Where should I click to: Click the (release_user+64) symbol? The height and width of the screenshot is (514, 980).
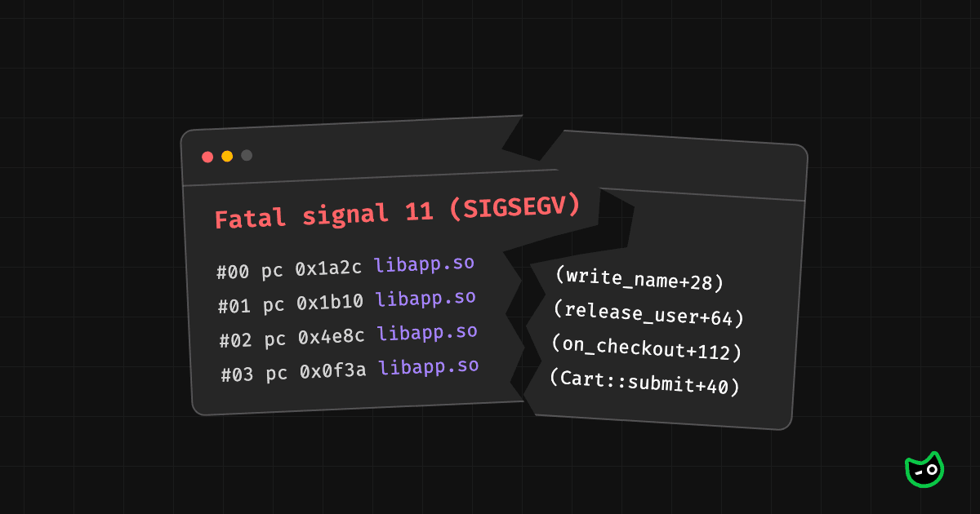tap(648, 315)
